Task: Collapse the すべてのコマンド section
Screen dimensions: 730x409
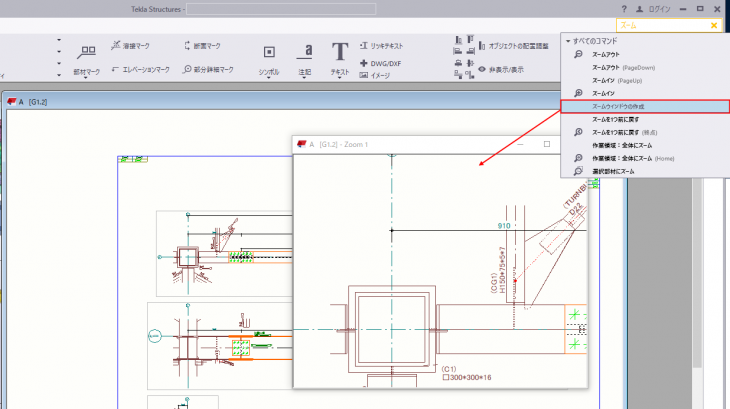Action: [x=568, y=41]
